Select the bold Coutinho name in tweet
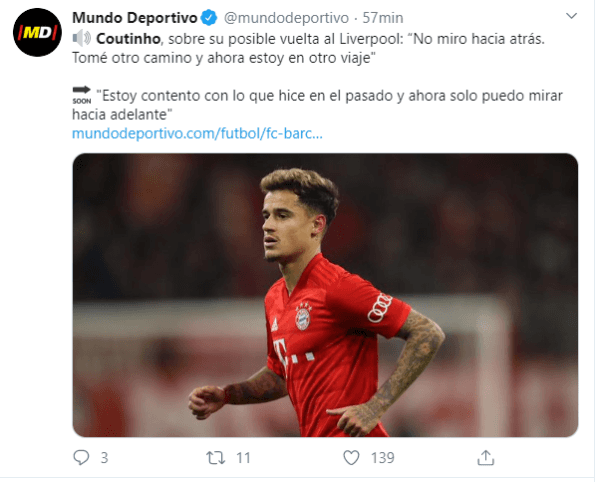 (128, 39)
